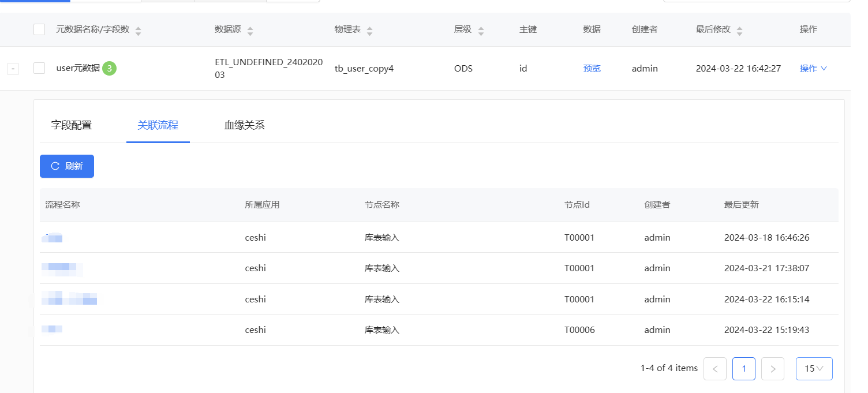The width and height of the screenshot is (868, 393).
Task: Sort by 物理表 column arrows
Action: click(369, 31)
